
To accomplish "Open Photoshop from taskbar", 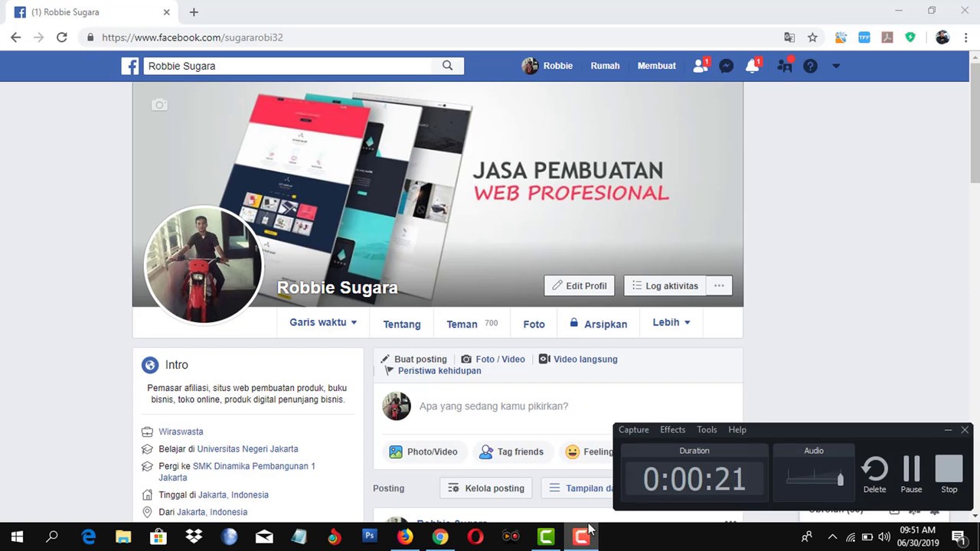I will click(x=370, y=536).
